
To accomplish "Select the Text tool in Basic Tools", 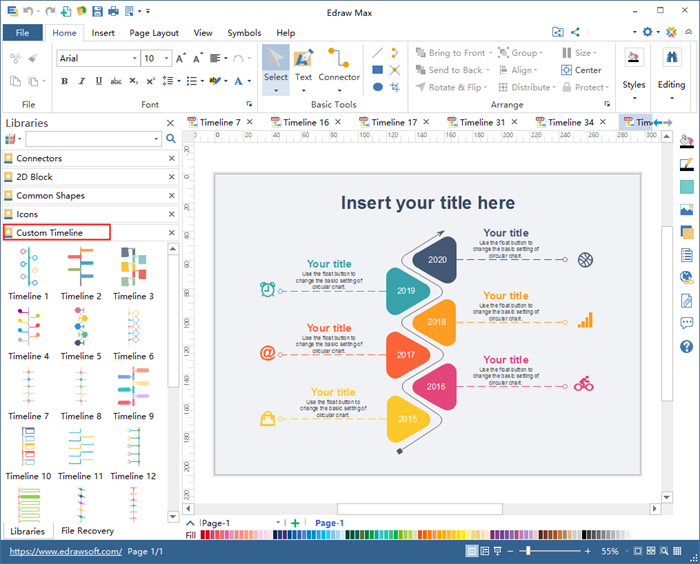I will coord(303,64).
